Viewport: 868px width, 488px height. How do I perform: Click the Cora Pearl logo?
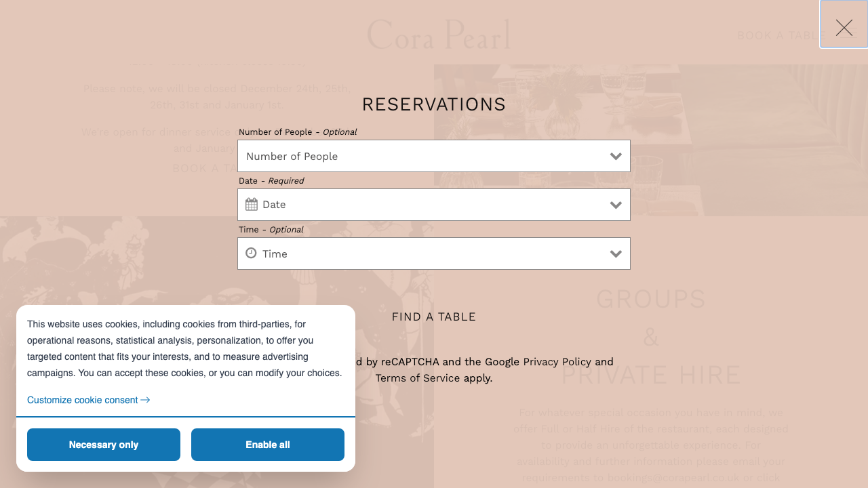[x=439, y=35]
